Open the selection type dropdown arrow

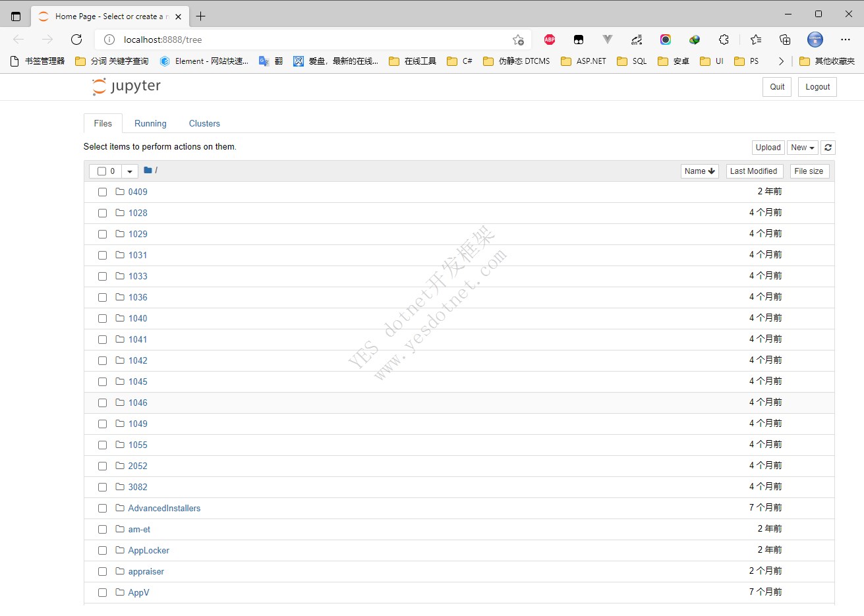pos(130,171)
